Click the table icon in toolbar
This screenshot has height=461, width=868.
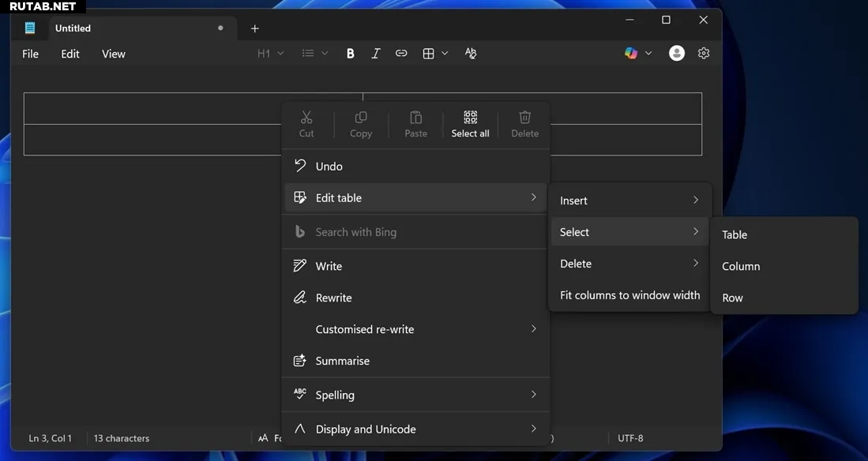point(429,54)
